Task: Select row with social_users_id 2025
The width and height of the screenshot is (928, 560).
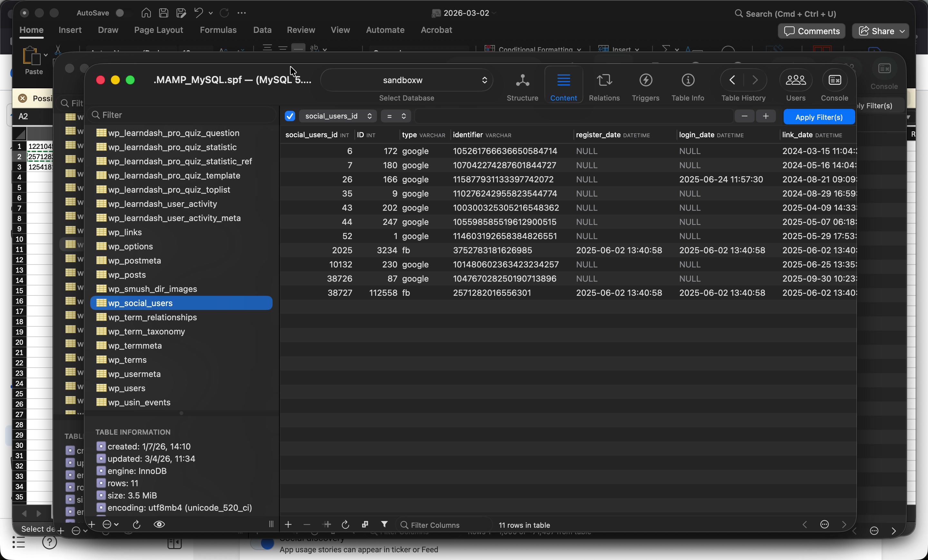Action: pyautogui.click(x=569, y=250)
